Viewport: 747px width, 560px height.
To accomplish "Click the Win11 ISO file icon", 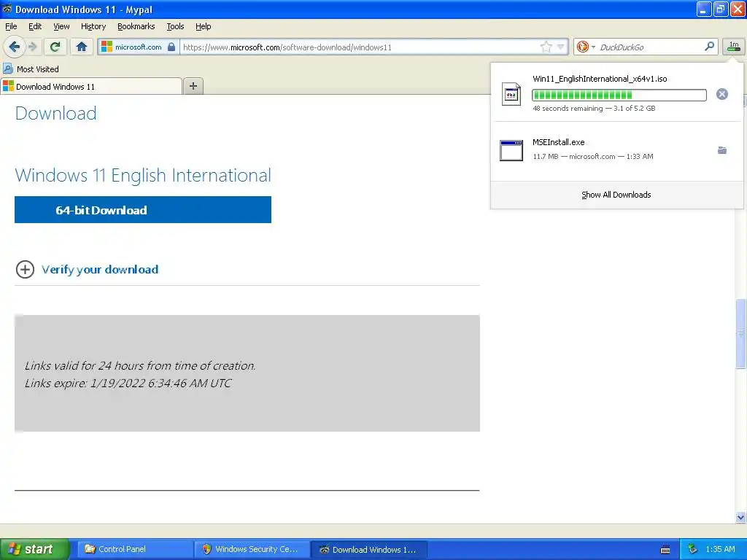I will tap(511, 94).
